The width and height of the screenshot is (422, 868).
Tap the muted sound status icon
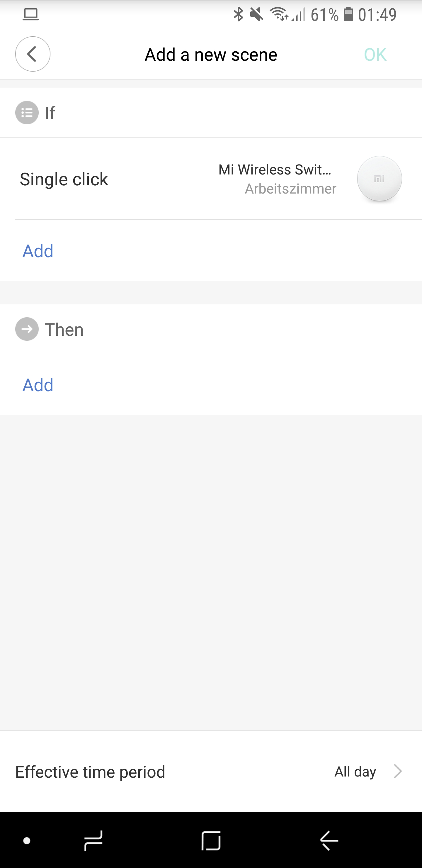point(257,14)
